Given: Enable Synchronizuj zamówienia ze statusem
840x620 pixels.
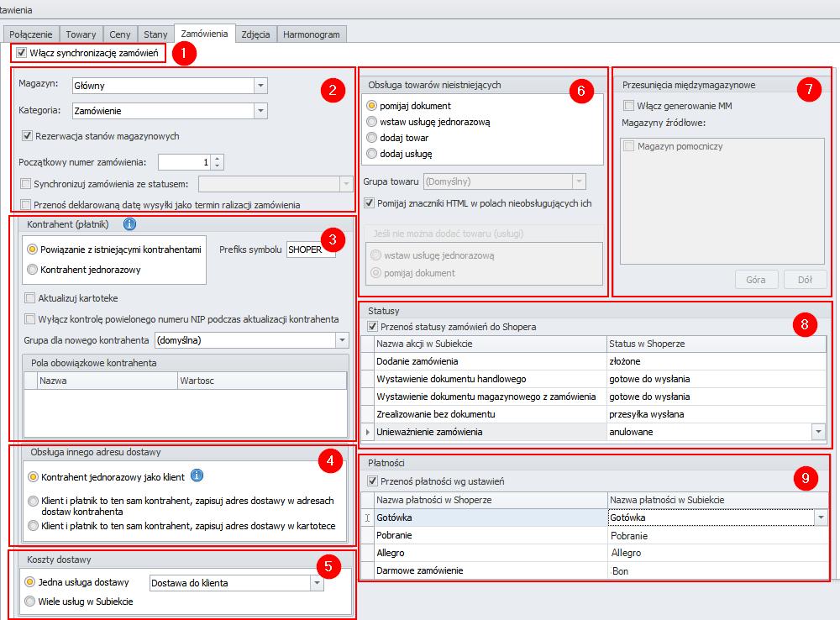Looking at the screenshot, I should [x=26, y=184].
